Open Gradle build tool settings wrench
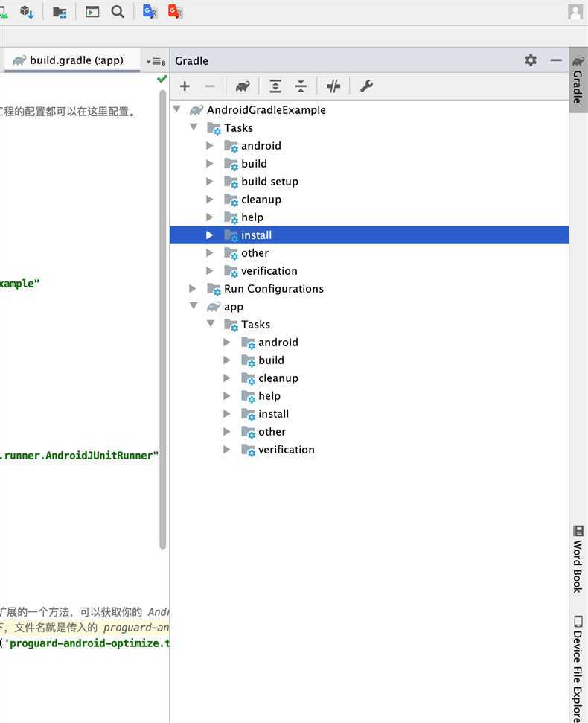 click(x=366, y=86)
